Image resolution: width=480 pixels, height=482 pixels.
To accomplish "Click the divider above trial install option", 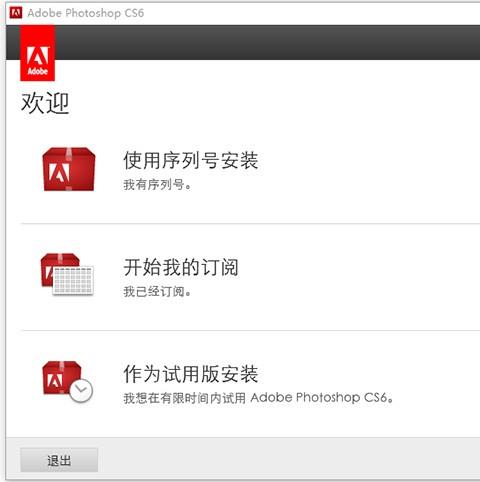I will pos(250,330).
